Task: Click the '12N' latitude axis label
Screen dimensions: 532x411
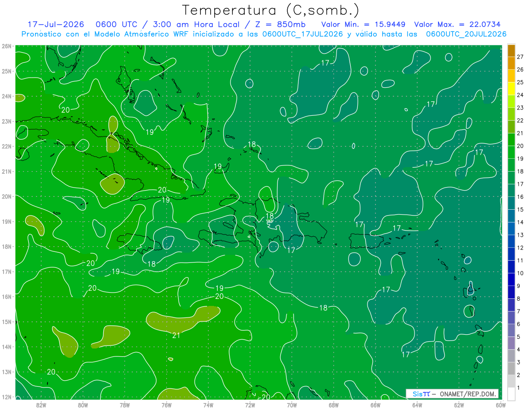Action: [7, 397]
